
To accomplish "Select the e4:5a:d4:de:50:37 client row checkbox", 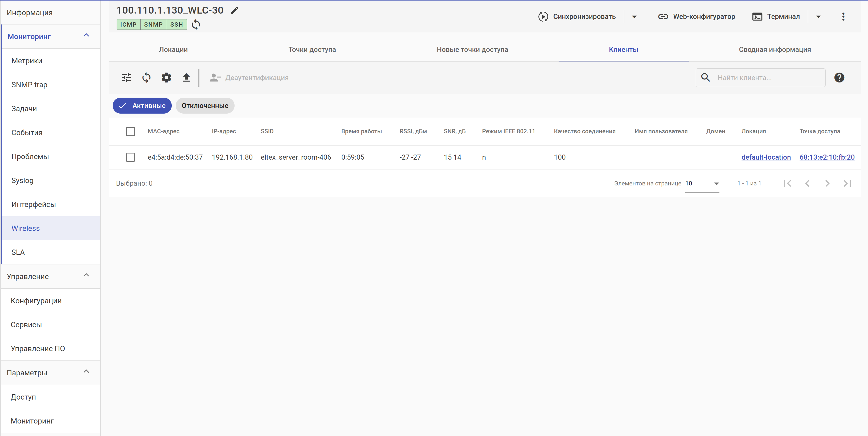I will pyautogui.click(x=130, y=157).
